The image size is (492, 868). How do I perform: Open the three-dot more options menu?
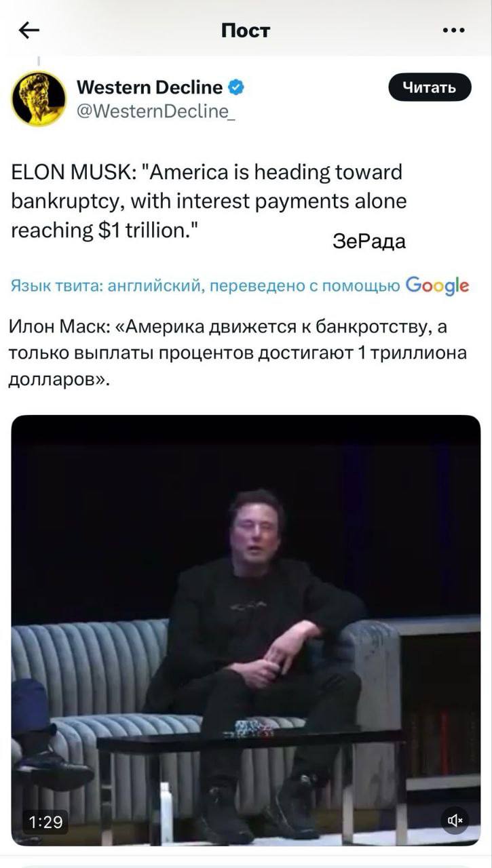pyautogui.click(x=453, y=30)
